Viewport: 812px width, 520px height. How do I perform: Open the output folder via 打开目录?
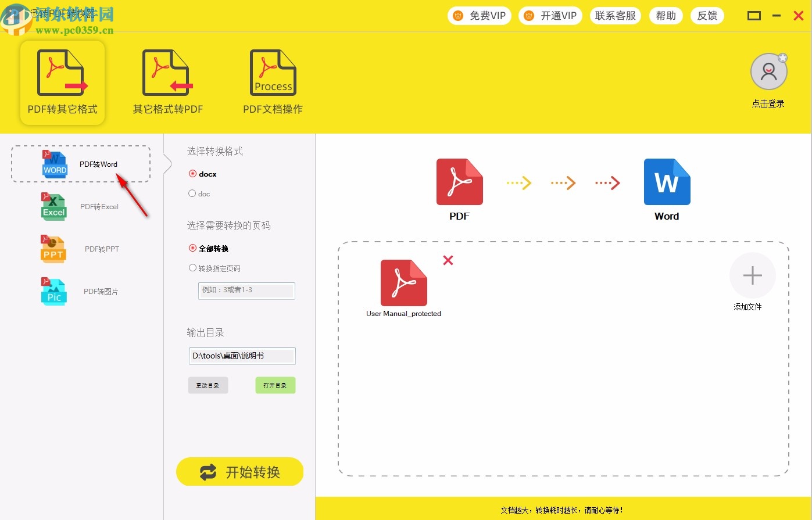pos(275,385)
